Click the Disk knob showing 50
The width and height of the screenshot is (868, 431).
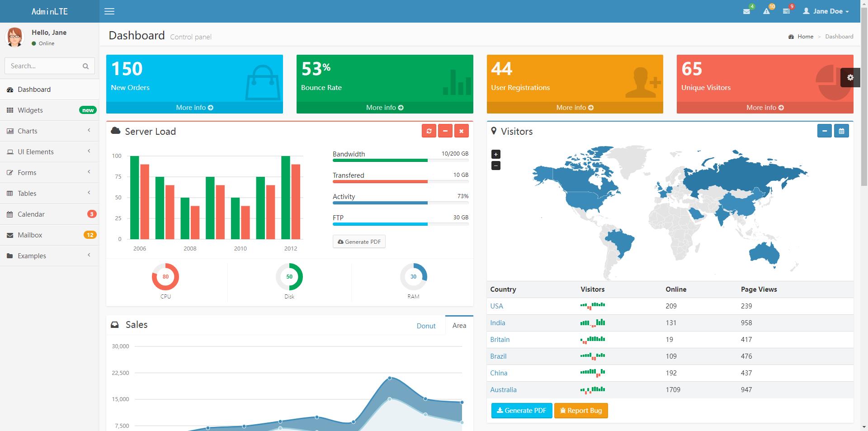pos(289,277)
